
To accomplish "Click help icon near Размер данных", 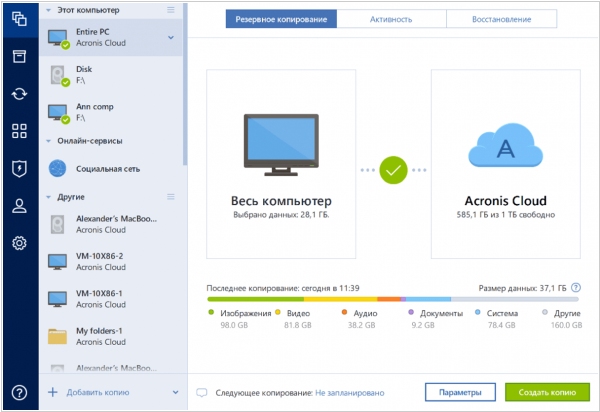I will point(576,288).
